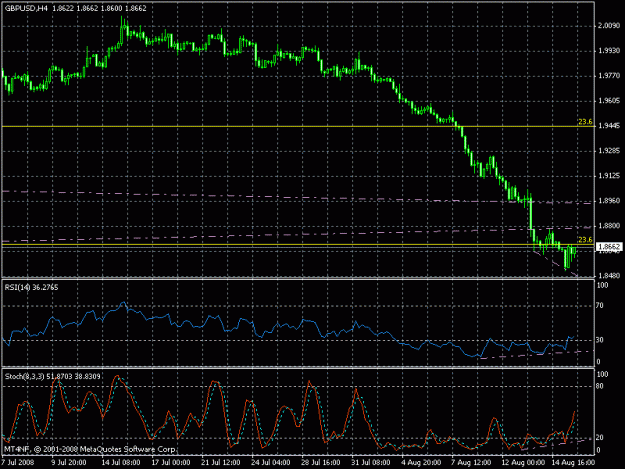Click the 4 Aug 20:00 time label
625x469 pixels.
421,462
